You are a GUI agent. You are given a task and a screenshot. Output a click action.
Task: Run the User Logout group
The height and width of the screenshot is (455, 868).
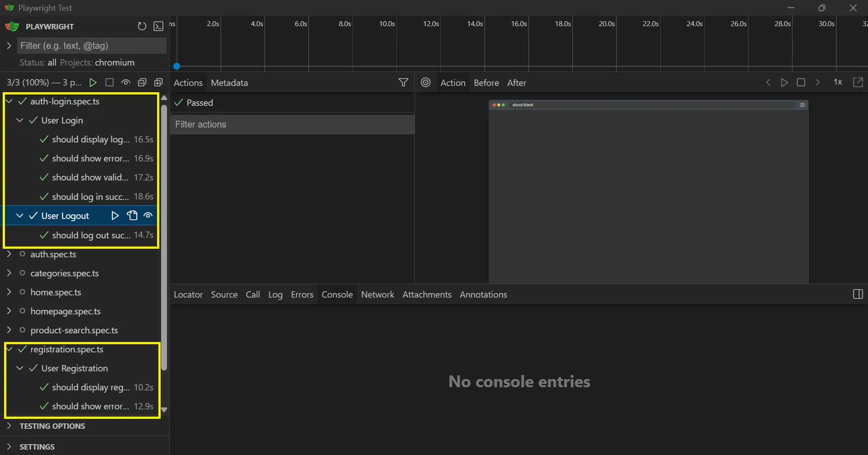point(115,215)
